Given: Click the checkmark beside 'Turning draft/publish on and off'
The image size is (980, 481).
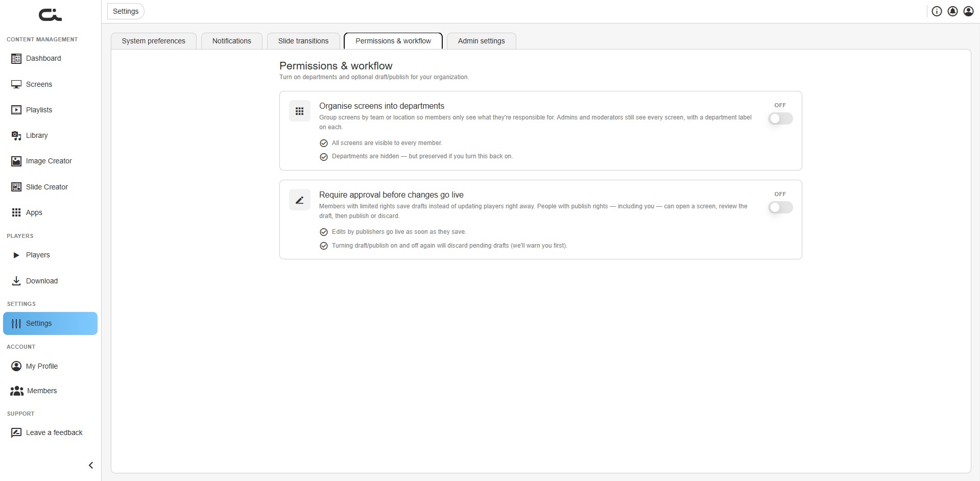Looking at the screenshot, I should click(x=324, y=246).
